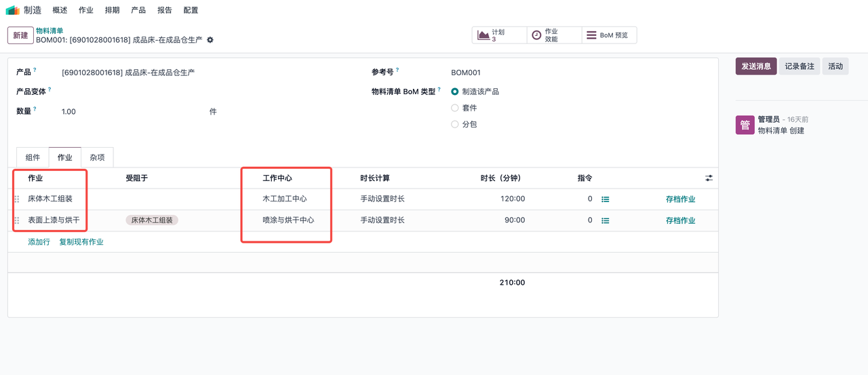Click the 90:00 duration cell
868x375 pixels.
[x=514, y=220]
